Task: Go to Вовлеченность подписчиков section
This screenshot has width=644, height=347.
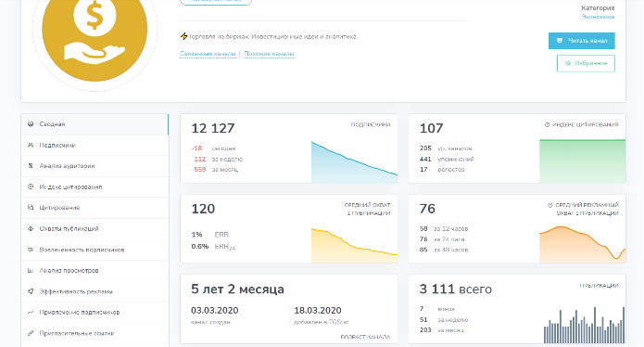Action: click(95, 250)
